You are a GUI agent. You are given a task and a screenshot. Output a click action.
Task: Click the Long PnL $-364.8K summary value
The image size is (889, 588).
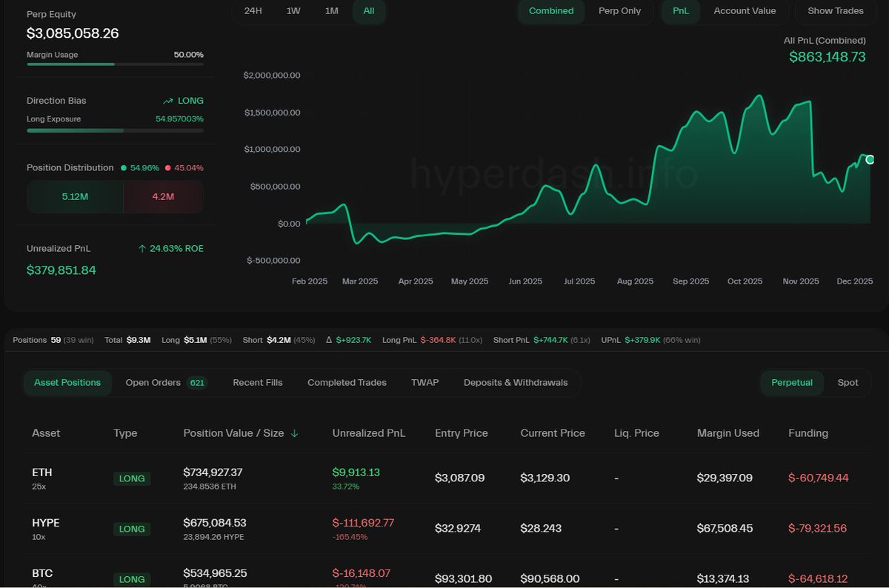point(438,340)
